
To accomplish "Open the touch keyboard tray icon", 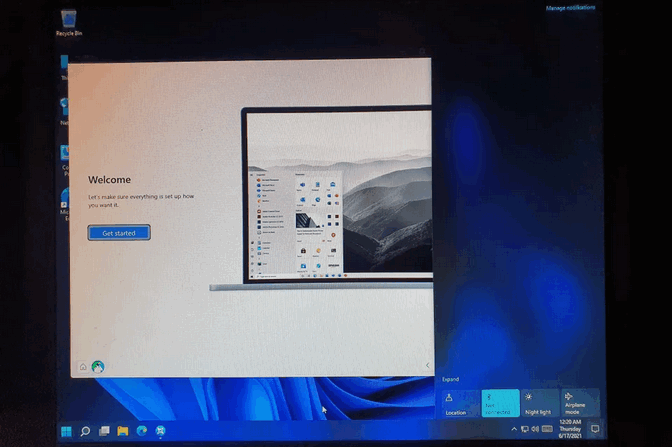I will pos(547,429).
